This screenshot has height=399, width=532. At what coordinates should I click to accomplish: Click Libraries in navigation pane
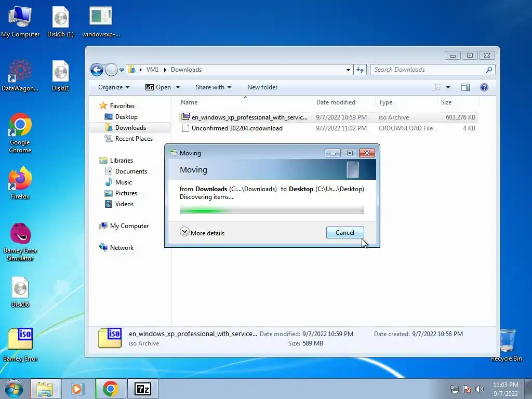(x=122, y=161)
